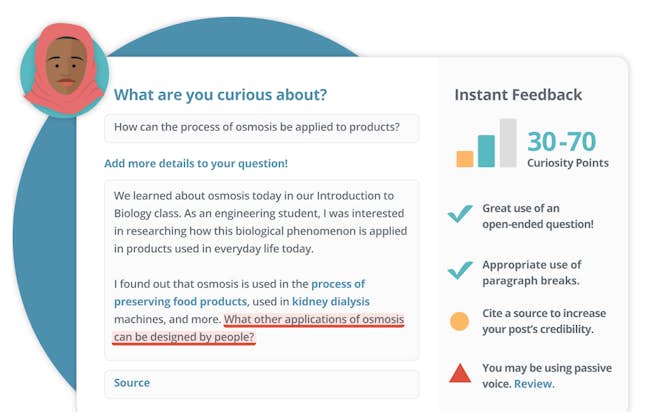Click the gray bar in Curiosity chart
The width and height of the screenshot is (652, 412).
[x=508, y=143]
